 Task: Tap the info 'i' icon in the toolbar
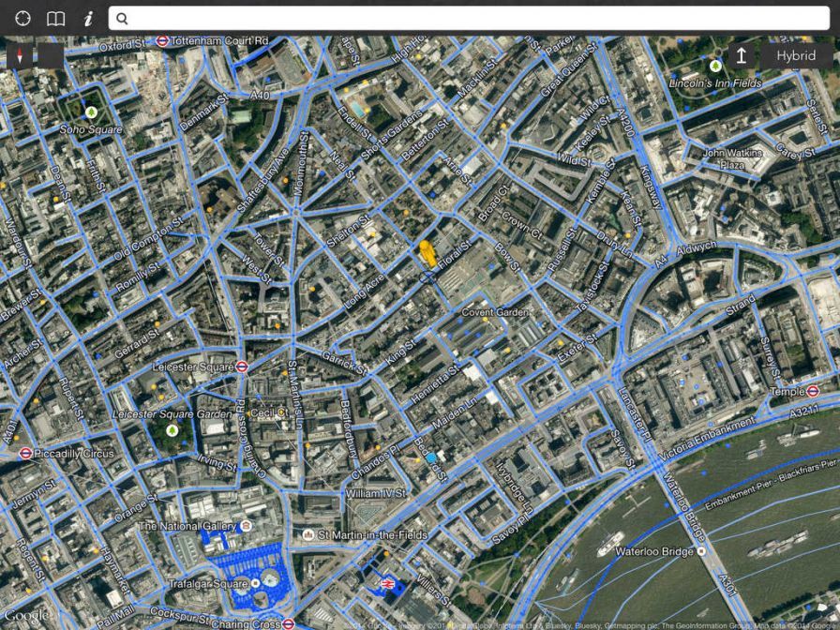pyautogui.click(x=87, y=18)
